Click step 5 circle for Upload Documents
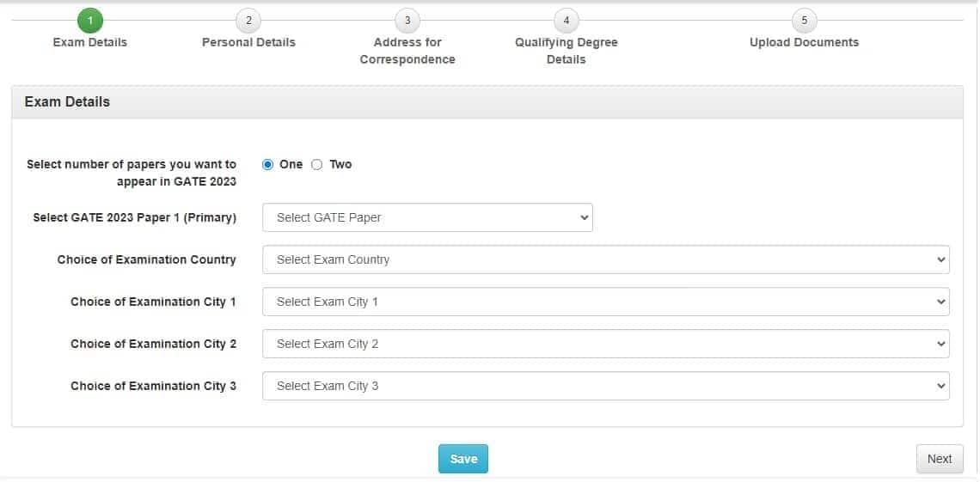Image resolution: width=980 pixels, height=482 pixels. pos(805,21)
